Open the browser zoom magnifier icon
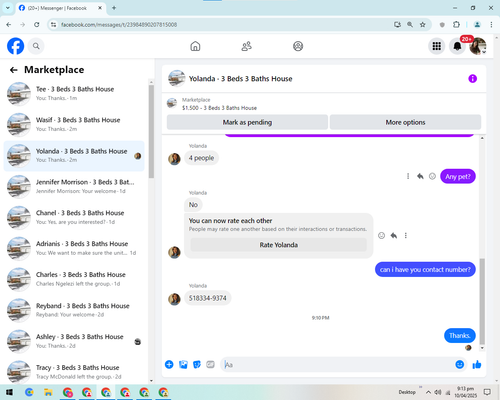This screenshot has height=400, width=500. coord(410,25)
